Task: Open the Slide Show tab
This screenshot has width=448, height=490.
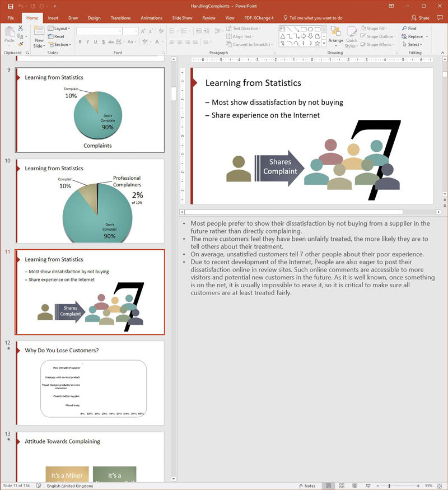Action: (182, 18)
